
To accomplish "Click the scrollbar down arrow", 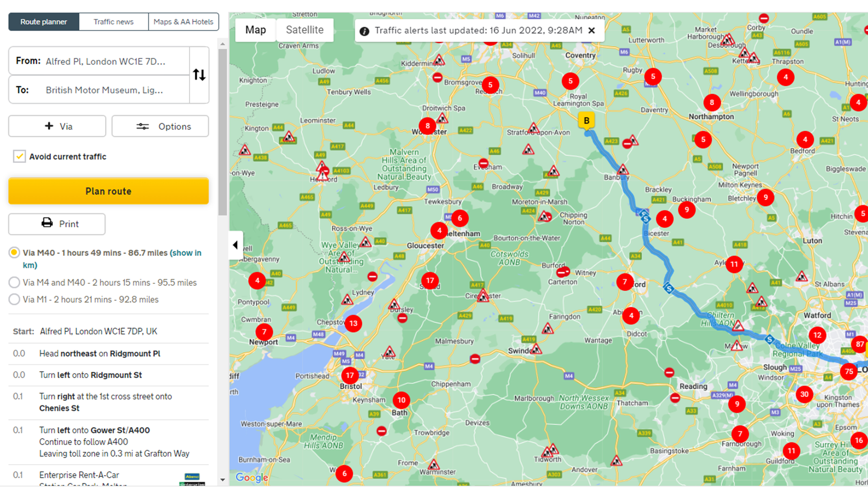I will coord(222,480).
